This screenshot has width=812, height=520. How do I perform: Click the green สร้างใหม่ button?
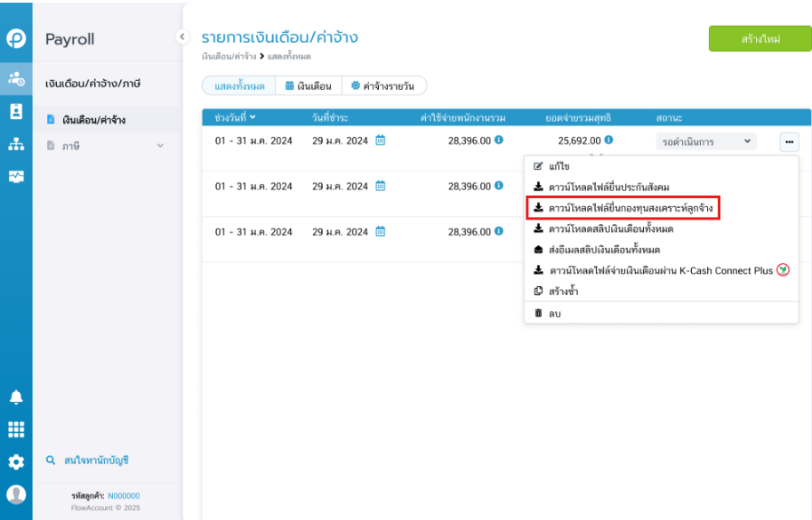tap(760, 39)
